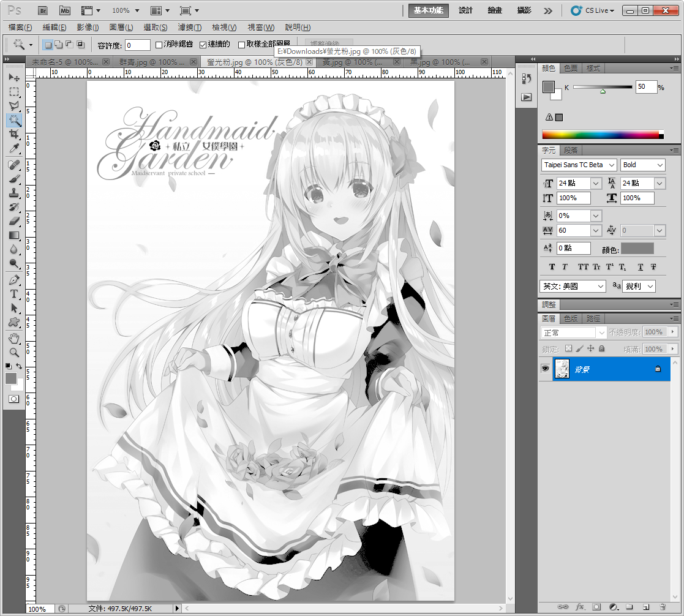Select the Crop tool

pos(14,134)
